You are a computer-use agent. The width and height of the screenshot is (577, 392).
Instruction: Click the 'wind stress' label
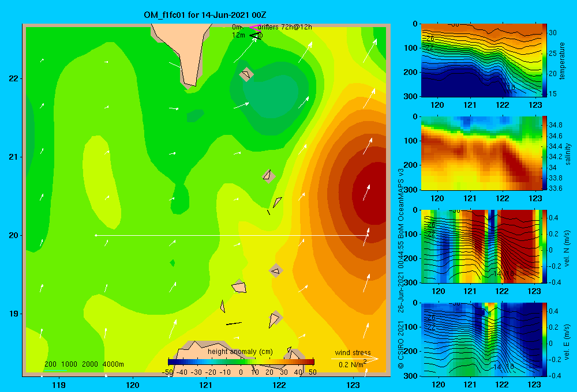(x=353, y=352)
